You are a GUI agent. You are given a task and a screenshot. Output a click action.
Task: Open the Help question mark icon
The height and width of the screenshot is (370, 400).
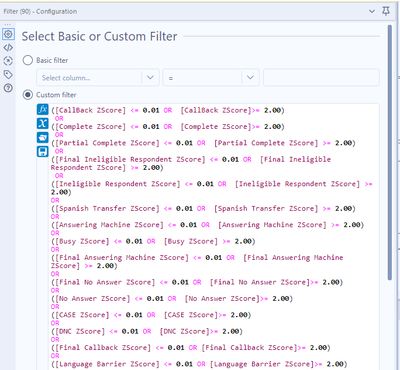point(8,88)
